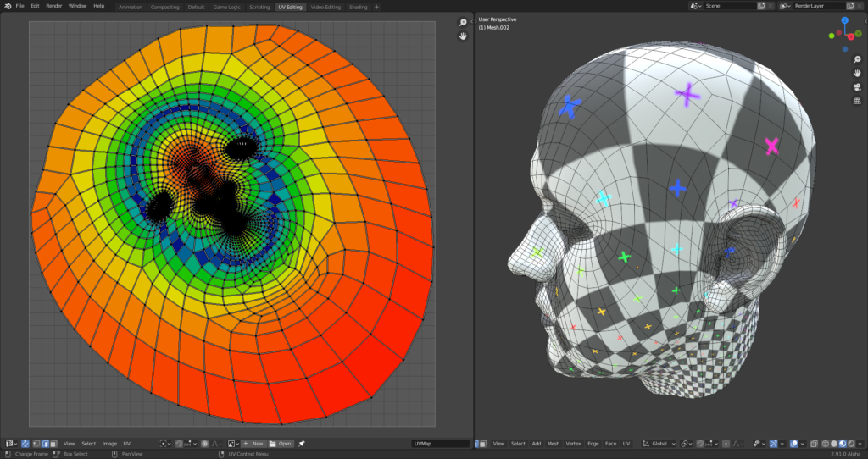Open Image menu in UV editor
Image resolution: width=868 pixels, height=459 pixels.
(x=109, y=444)
